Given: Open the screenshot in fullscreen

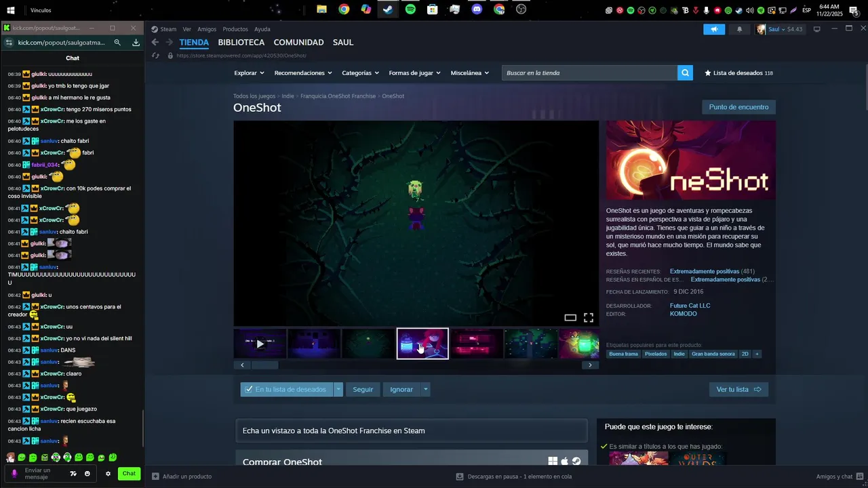Looking at the screenshot, I should click(589, 317).
